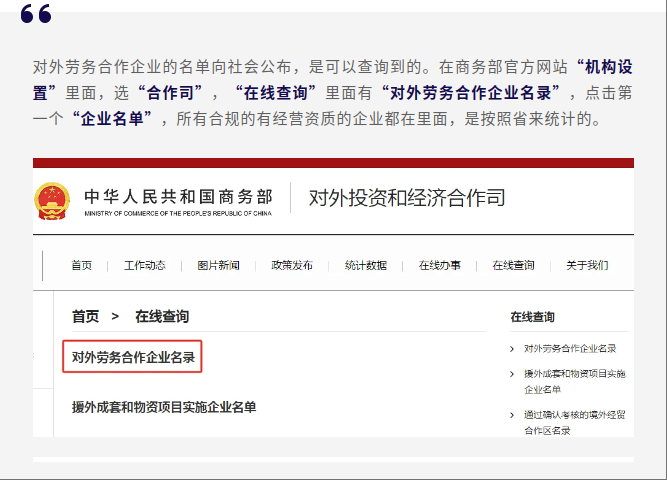The image size is (667, 480).
Task: Go to 政策发布 in the nav bar
Action: coord(292,266)
